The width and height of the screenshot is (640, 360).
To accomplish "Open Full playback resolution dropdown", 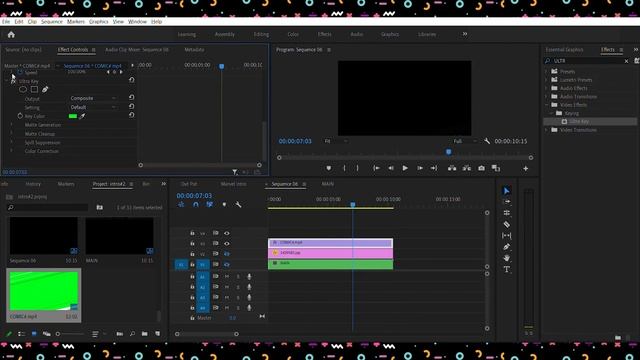I will [x=464, y=141].
